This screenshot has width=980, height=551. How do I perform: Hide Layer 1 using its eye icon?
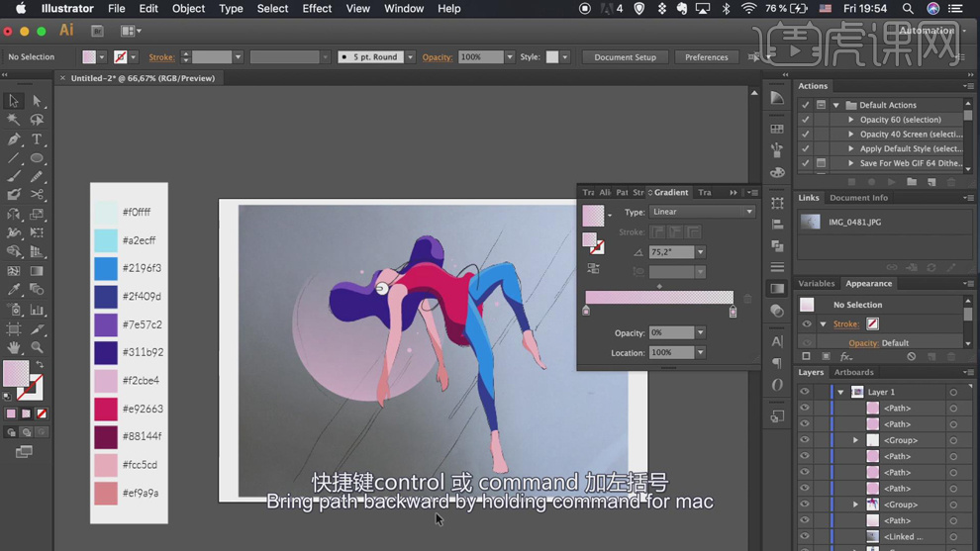pos(805,392)
